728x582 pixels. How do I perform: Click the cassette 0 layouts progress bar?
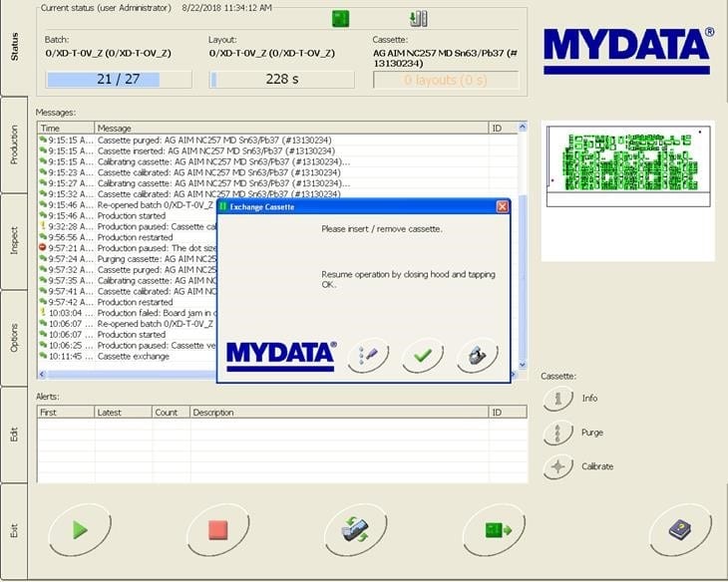(446, 80)
